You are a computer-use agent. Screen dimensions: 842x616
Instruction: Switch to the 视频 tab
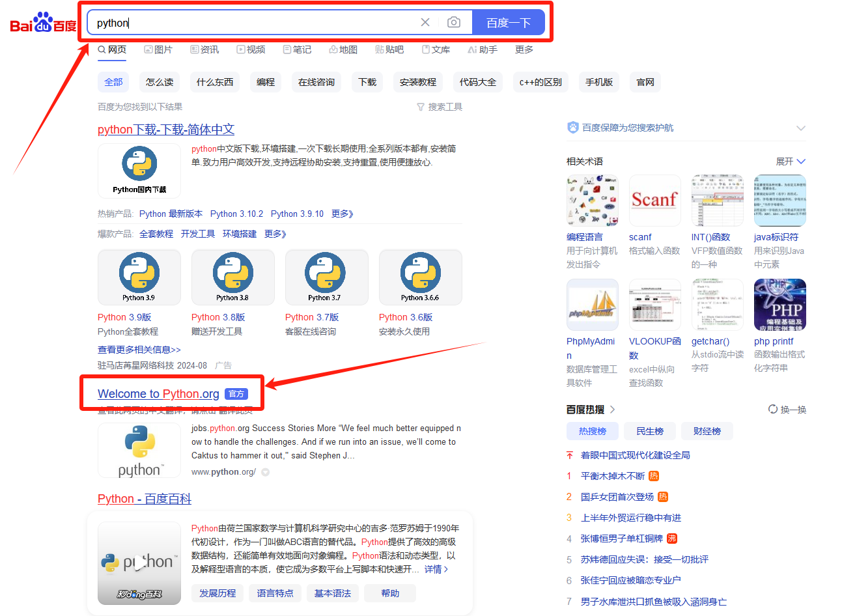tap(251, 49)
